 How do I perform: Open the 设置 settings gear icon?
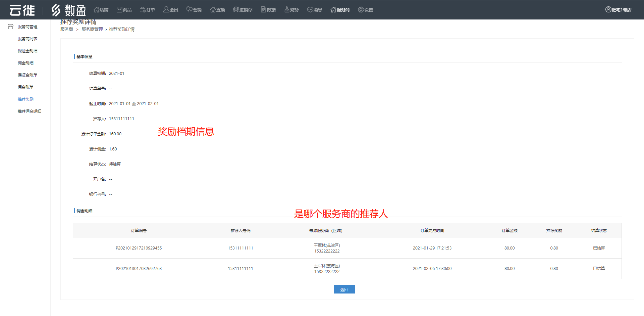361,10
